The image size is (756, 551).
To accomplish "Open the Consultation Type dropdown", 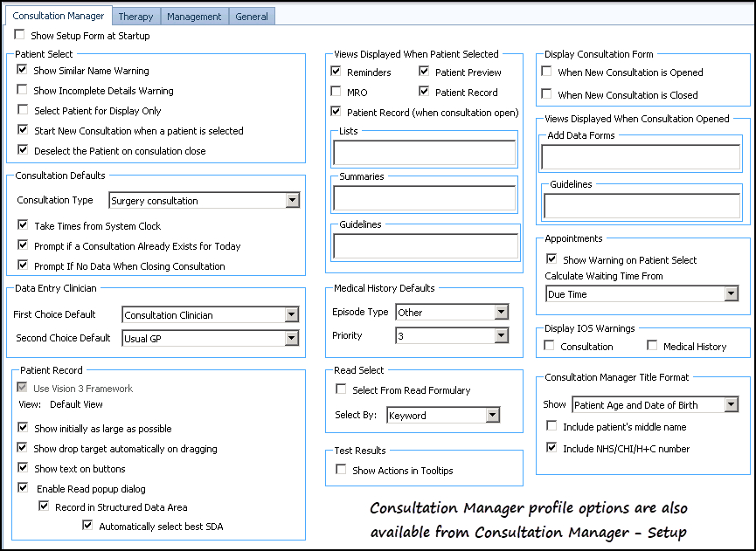I will [x=292, y=201].
